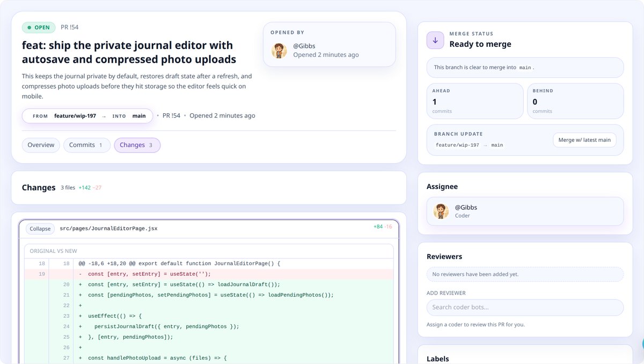Click line 23 useEffect row
The height and width of the screenshot is (364, 644).
209,316
